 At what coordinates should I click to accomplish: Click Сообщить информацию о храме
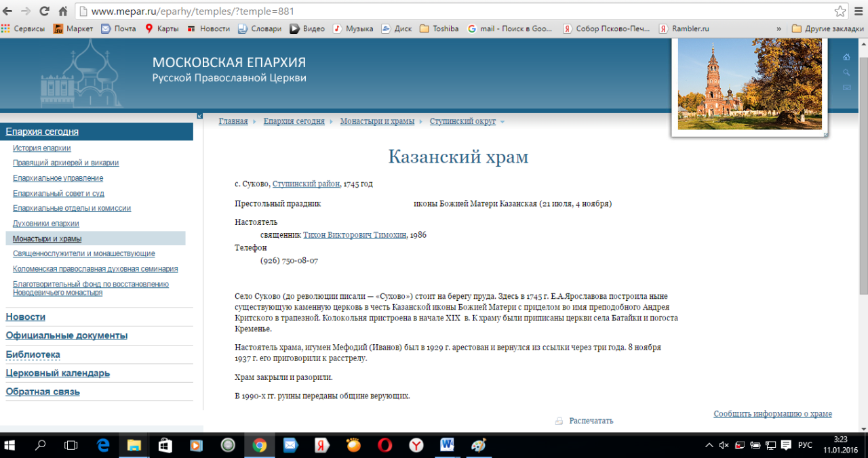pyautogui.click(x=772, y=414)
